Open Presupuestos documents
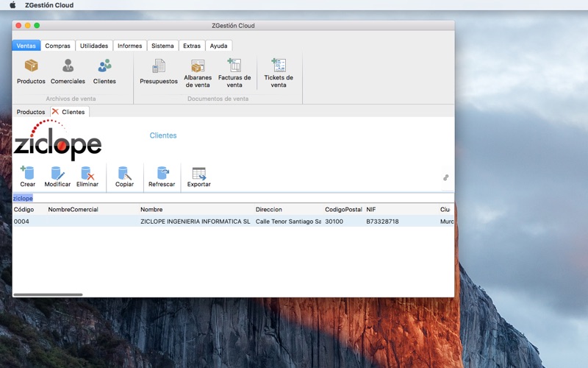 pos(159,71)
